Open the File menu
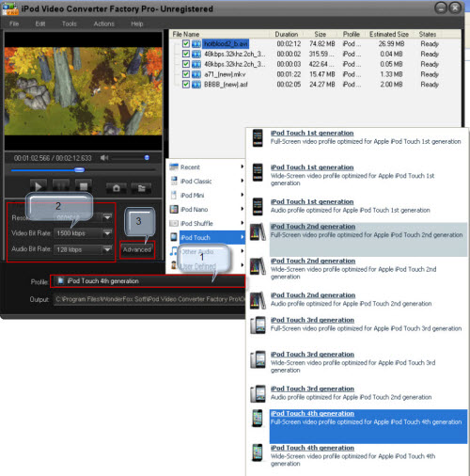The height and width of the screenshot is (476, 470). (14, 24)
